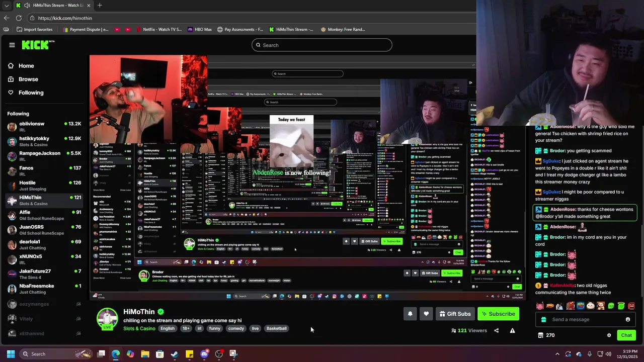This screenshot has width=644, height=362.
Task: Show hidden system tray icons
Action: point(557,354)
